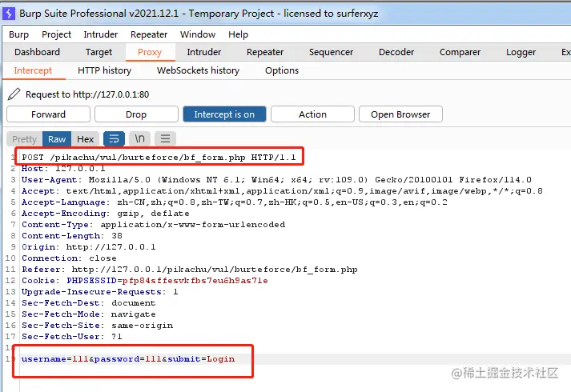Click the Content-Length: 38 line

point(72,236)
